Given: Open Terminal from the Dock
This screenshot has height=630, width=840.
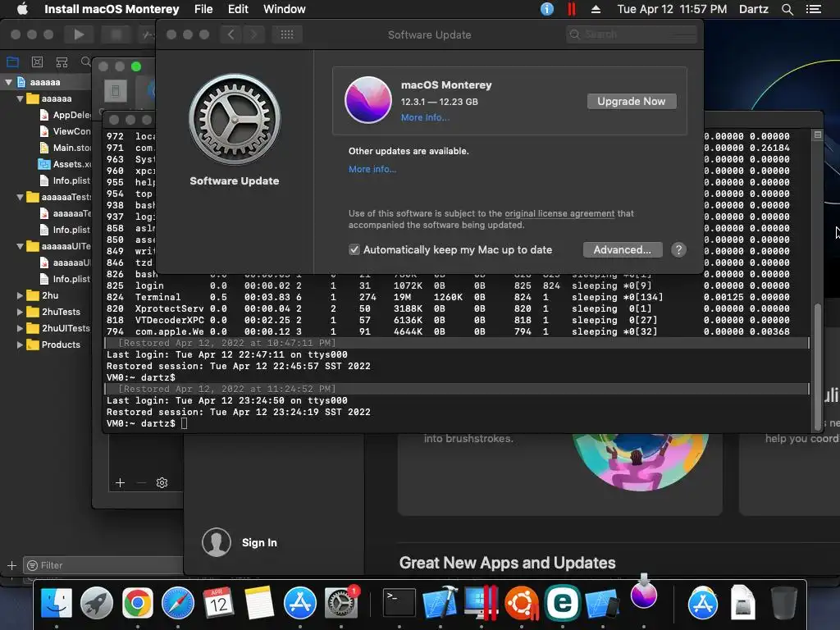Looking at the screenshot, I should [x=399, y=603].
